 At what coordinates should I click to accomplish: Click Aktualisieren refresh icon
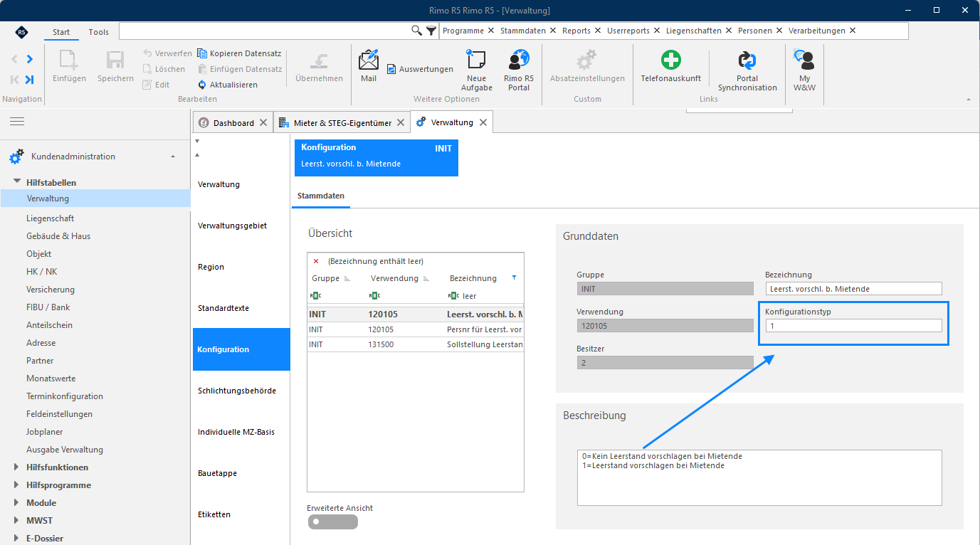click(202, 85)
